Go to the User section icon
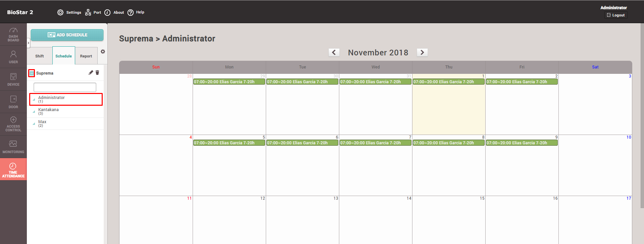The image size is (644, 244). [13, 57]
